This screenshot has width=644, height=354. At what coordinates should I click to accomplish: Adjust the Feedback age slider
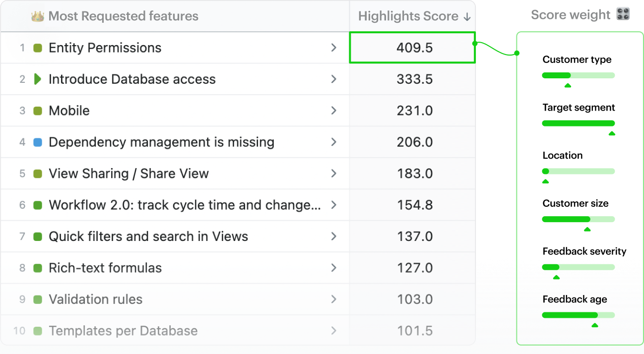tap(578, 315)
